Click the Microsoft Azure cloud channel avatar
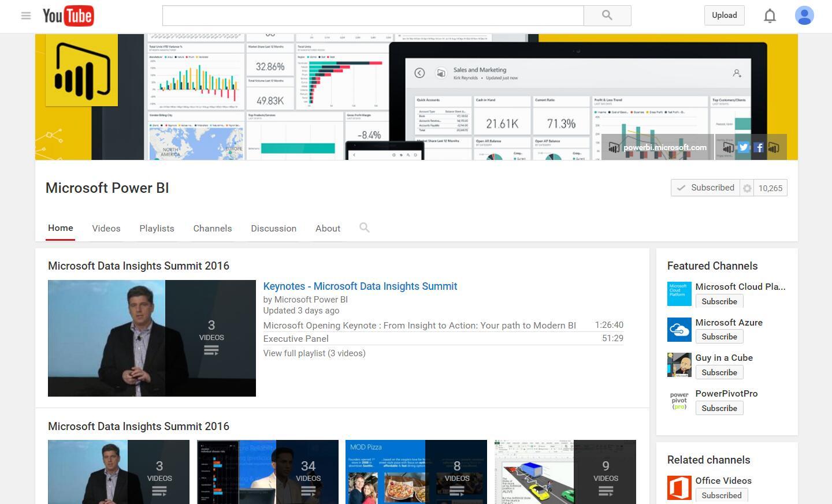The width and height of the screenshot is (832, 504). click(x=679, y=329)
